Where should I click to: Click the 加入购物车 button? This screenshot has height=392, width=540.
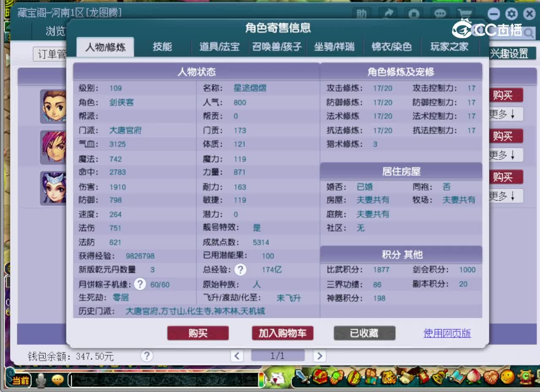tap(282, 333)
